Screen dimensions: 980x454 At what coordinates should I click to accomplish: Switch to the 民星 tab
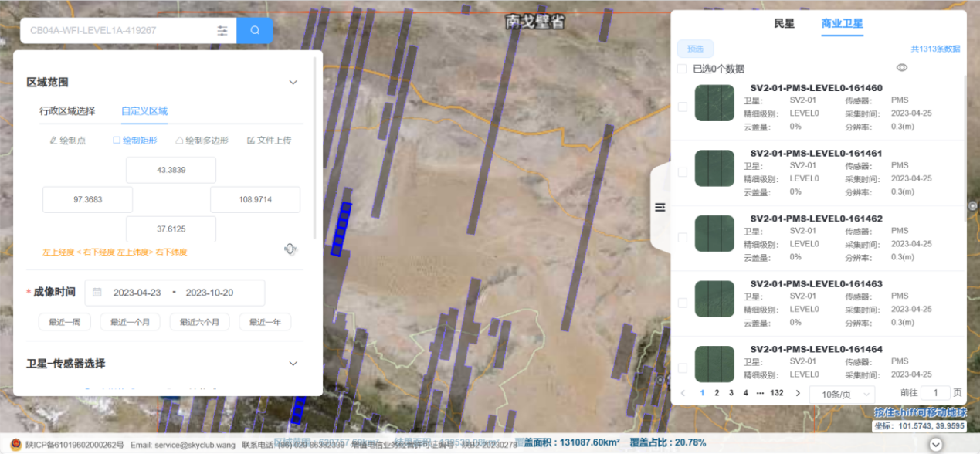pos(784,23)
